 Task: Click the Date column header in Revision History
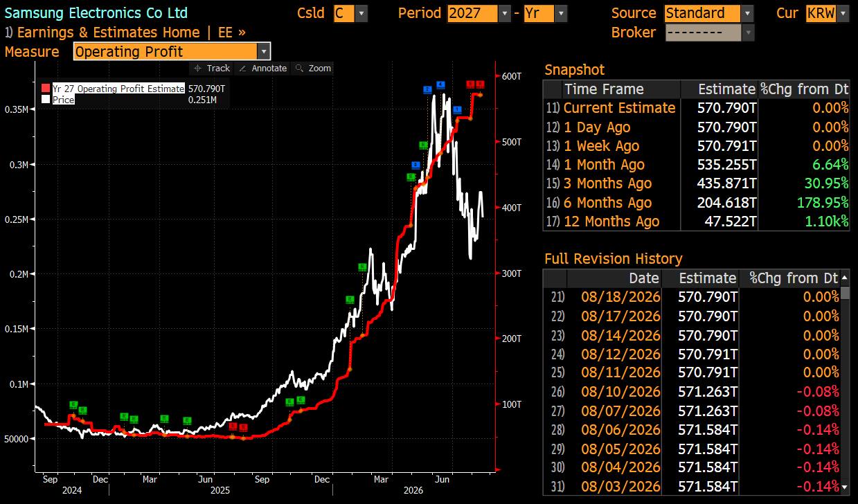coord(614,278)
